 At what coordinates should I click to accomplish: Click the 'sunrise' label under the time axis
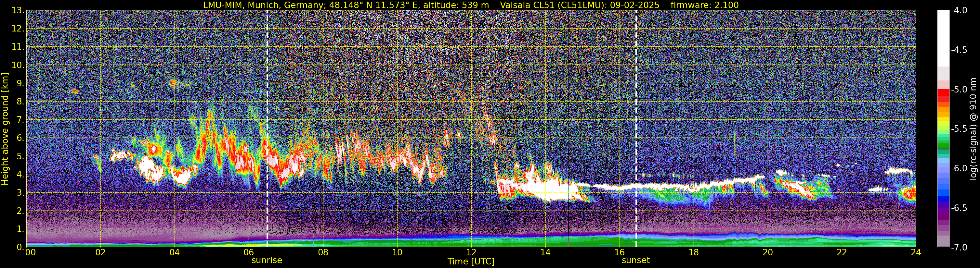click(x=267, y=261)
